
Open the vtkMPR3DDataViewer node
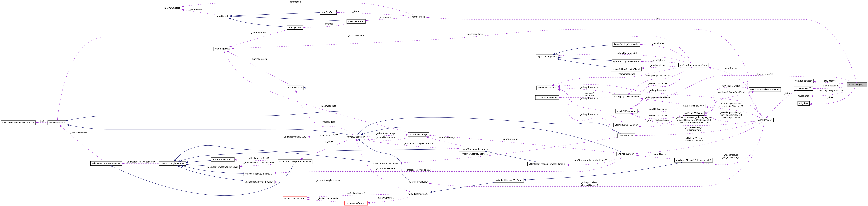(x=626, y=125)
